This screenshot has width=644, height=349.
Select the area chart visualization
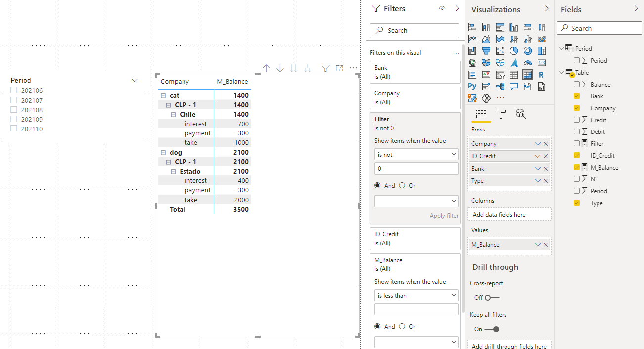pos(486,39)
